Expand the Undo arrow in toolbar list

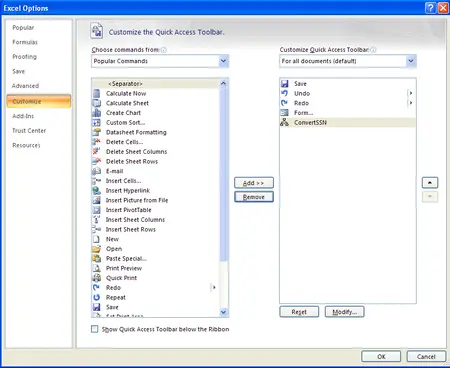click(x=411, y=93)
